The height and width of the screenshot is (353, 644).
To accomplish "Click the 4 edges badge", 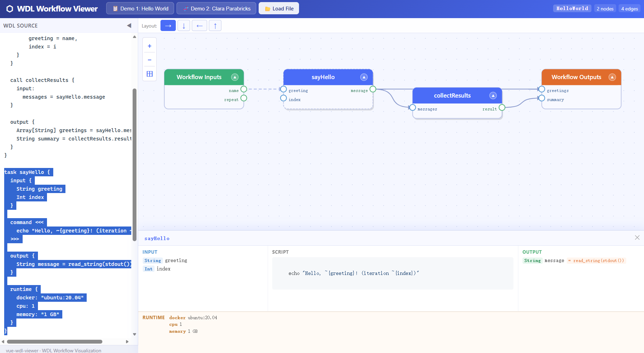I will coord(629,8).
